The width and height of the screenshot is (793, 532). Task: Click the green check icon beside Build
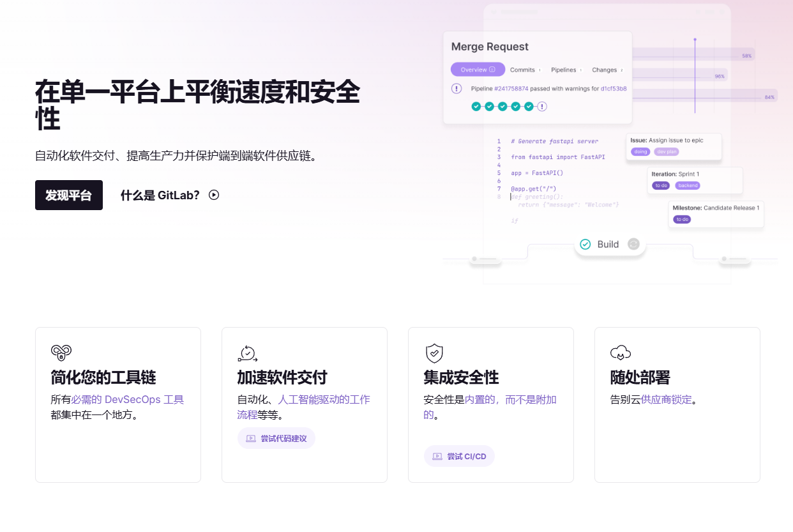pos(585,244)
